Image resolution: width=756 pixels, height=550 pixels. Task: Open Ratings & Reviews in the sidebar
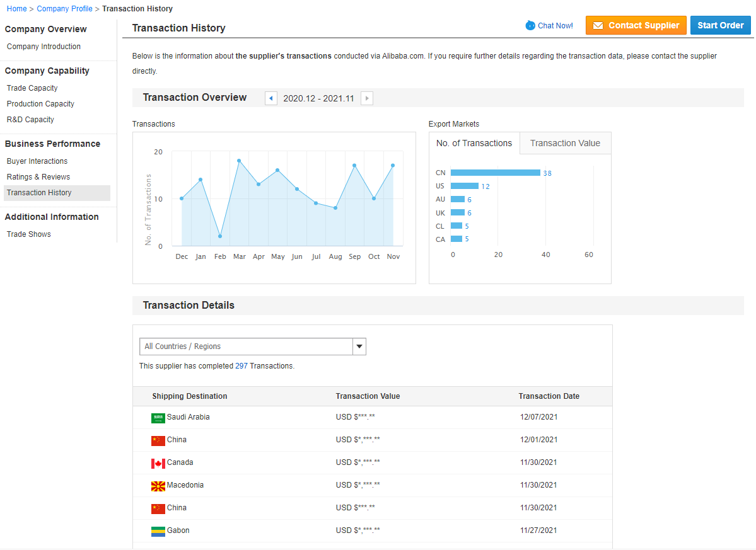coord(38,177)
